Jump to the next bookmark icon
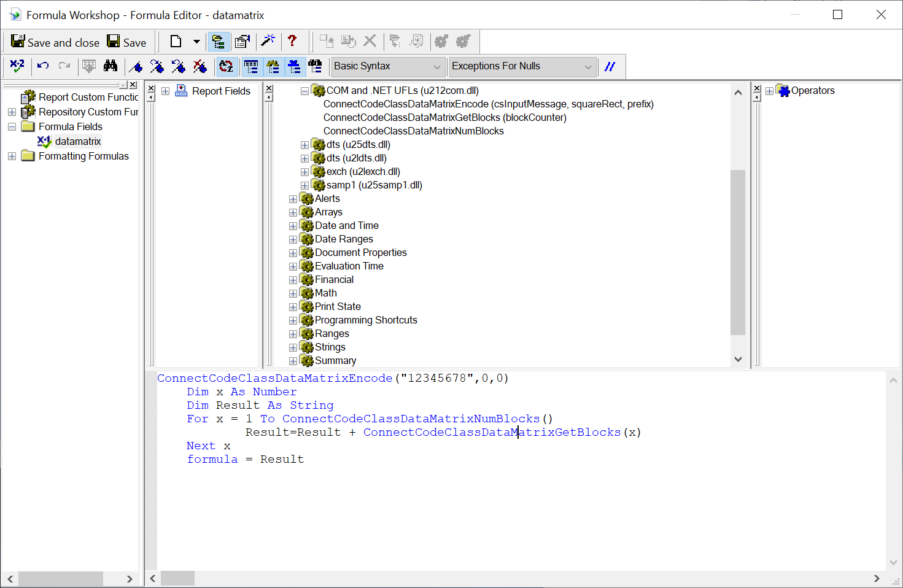 click(x=157, y=66)
